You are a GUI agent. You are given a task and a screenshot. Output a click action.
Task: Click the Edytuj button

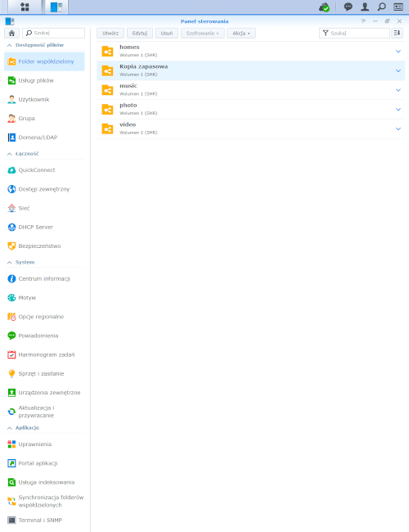point(140,34)
